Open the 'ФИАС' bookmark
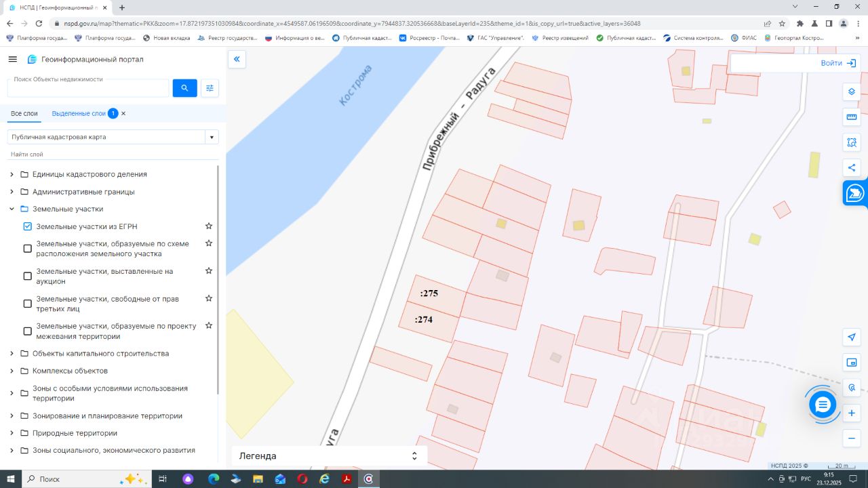Image resolution: width=868 pixels, height=488 pixels. (744, 38)
